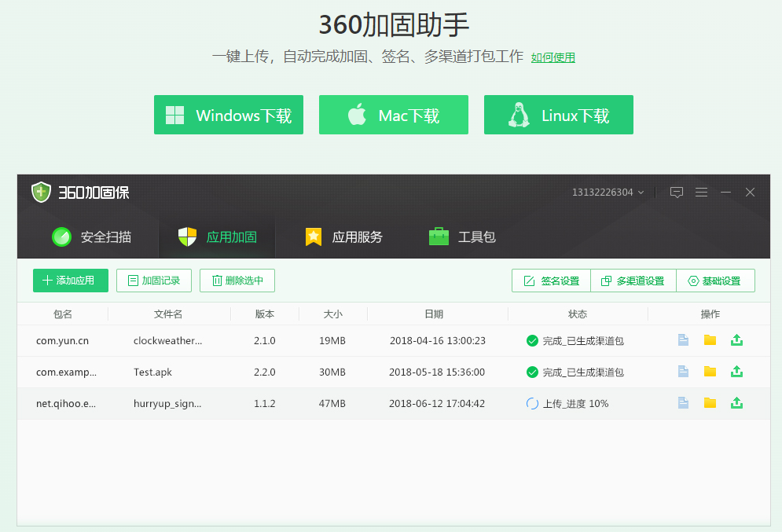Click the date 2018-04-16 13:00:23

(438, 340)
